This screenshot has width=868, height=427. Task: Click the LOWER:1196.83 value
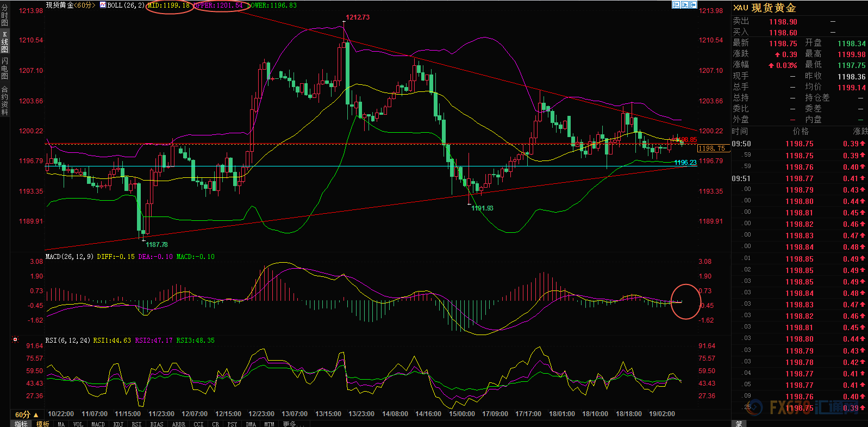pos(273,5)
